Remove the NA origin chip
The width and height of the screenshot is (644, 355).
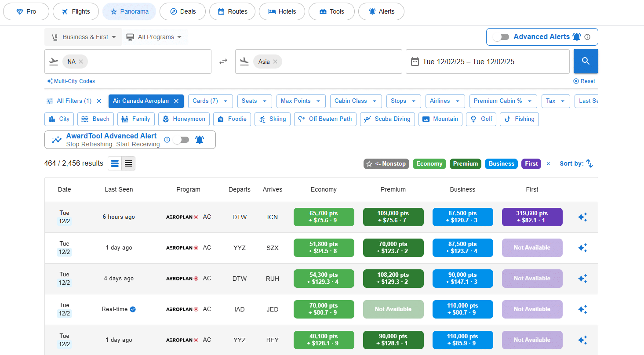(81, 62)
